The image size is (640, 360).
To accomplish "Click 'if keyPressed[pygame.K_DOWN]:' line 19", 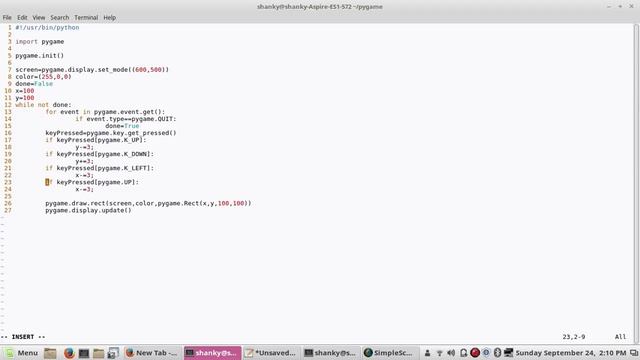I will tap(100, 154).
